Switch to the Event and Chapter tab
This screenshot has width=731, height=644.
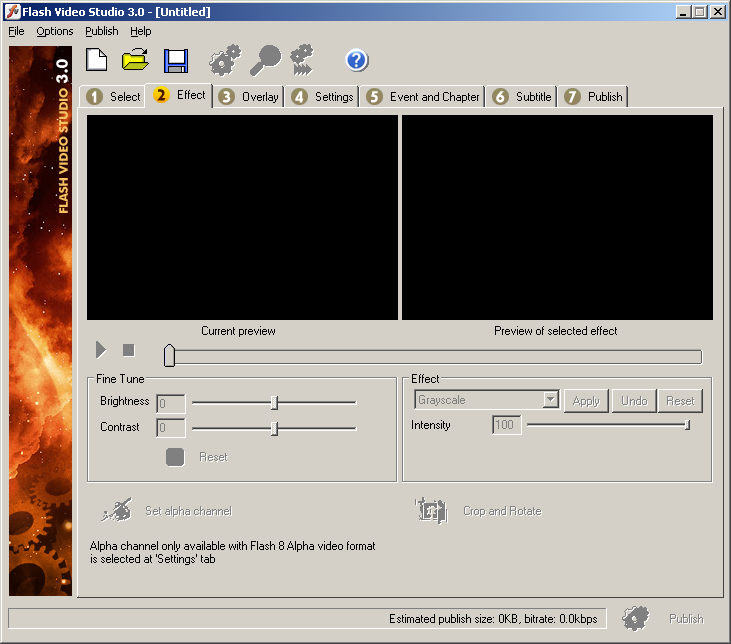422,97
